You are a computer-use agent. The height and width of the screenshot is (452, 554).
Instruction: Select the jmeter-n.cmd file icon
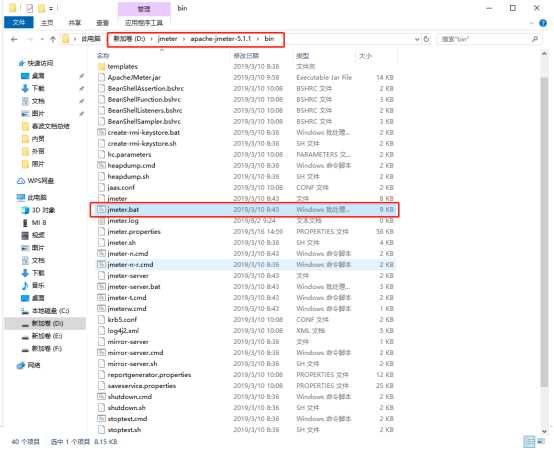coord(101,253)
